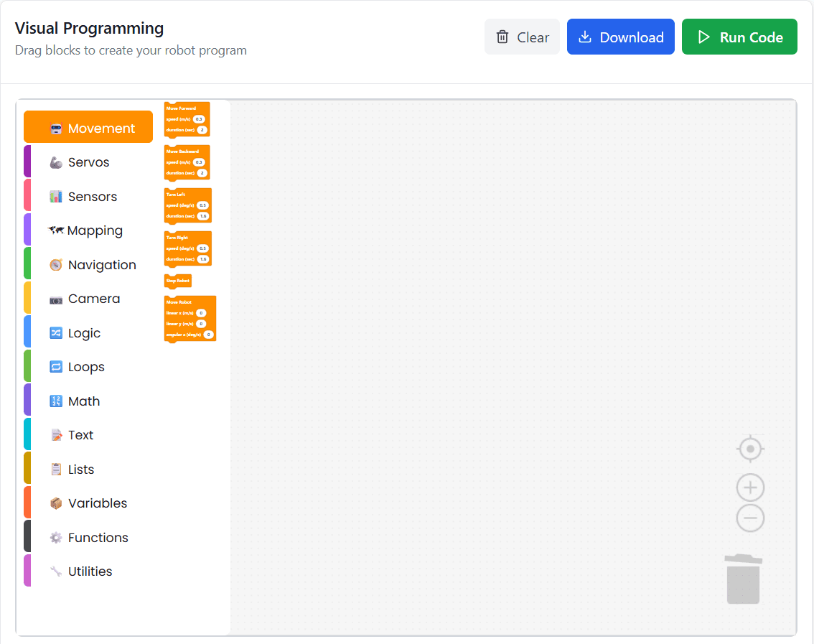Switch to the Navigation category

pyautogui.click(x=101, y=265)
